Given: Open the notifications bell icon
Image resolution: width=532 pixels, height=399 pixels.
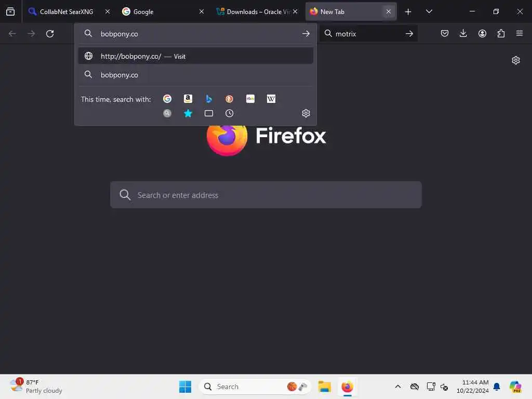Looking at the screenshot, I should pyautogui.click(x=497, y=387).
